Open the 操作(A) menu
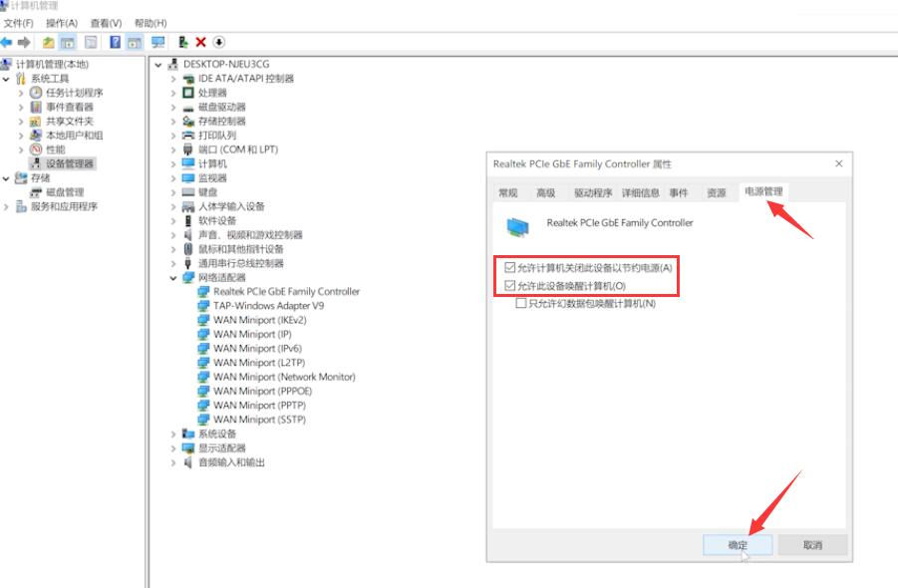The width and height of the screenshot is (898, 588). (61, 23)
